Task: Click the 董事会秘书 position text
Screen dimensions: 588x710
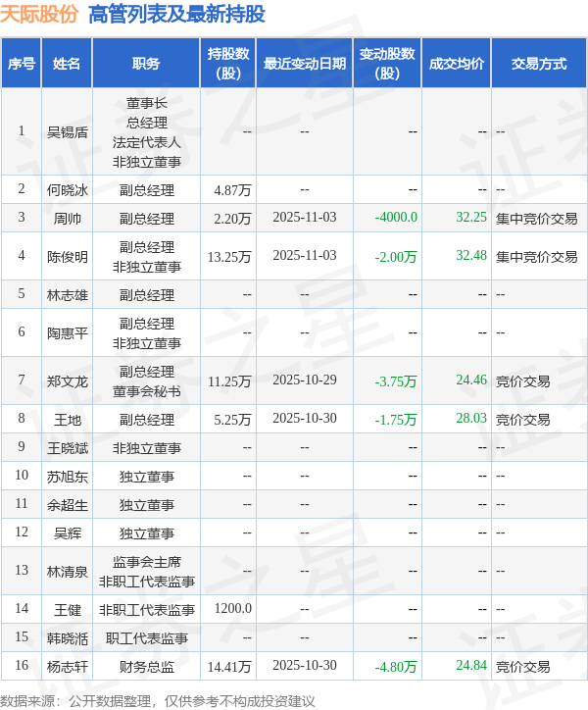Action: coord(146,391)
